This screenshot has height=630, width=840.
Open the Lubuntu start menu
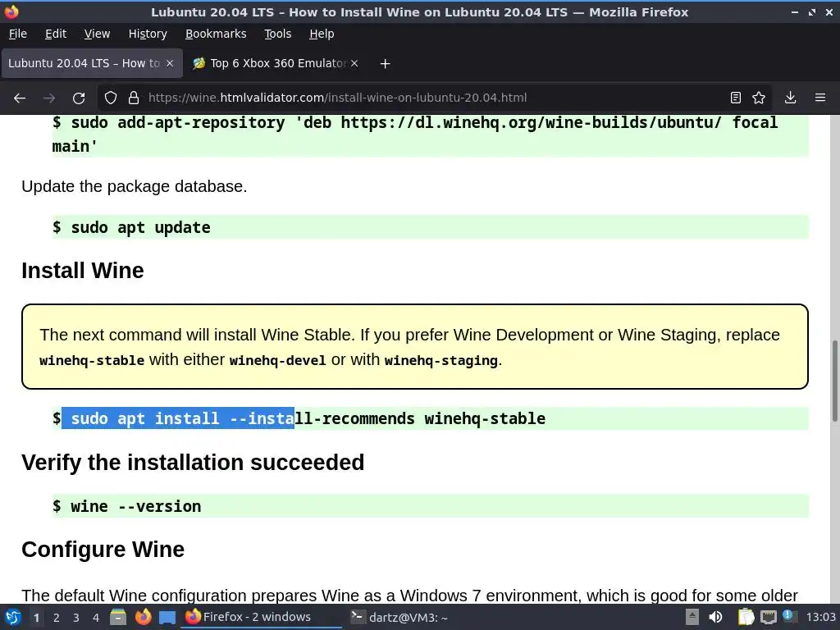click(x=12, y=617)
